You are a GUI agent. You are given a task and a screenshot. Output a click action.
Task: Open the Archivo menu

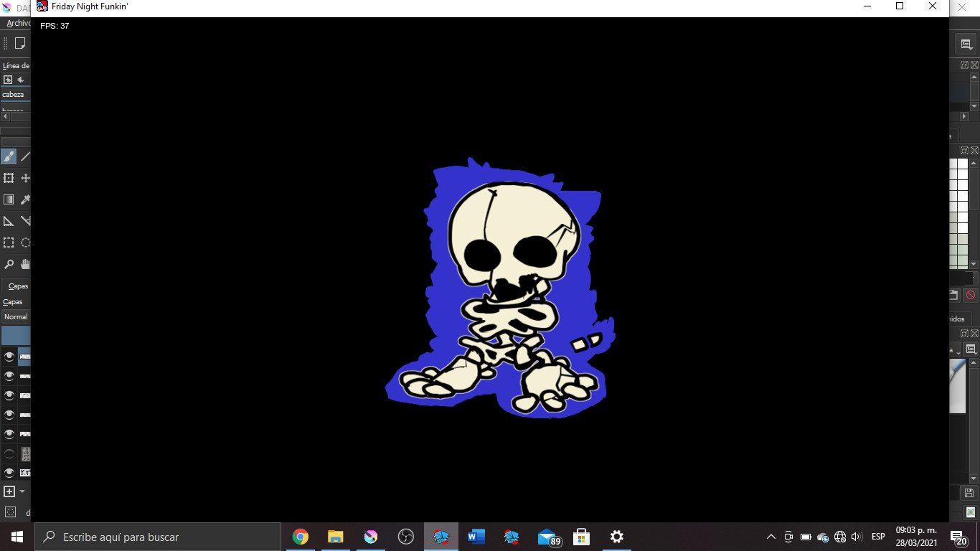[x=19, y=23]
